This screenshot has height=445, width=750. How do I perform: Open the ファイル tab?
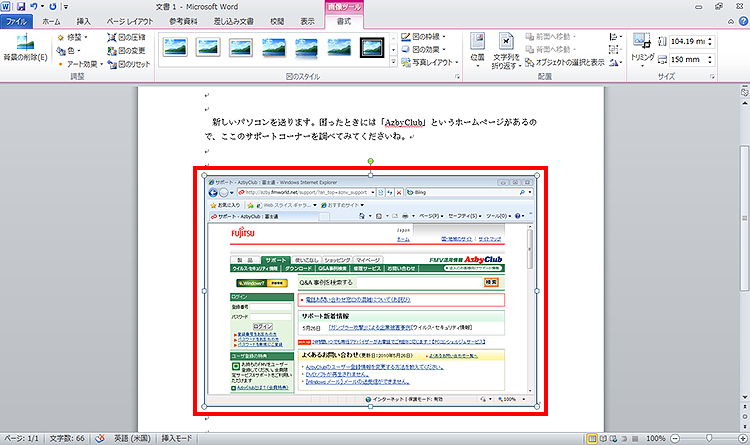pyautogui.click(x=16, y=22)
